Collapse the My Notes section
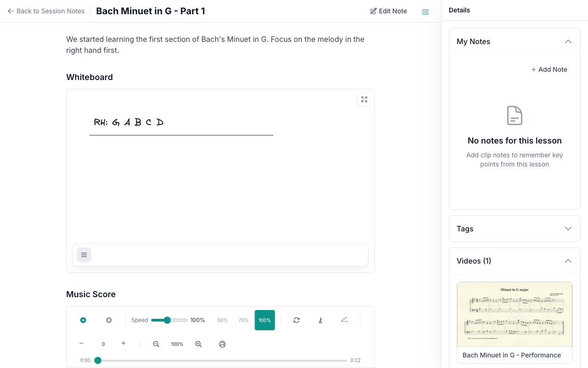The image size is (588, 368). (x=568, y=41)
